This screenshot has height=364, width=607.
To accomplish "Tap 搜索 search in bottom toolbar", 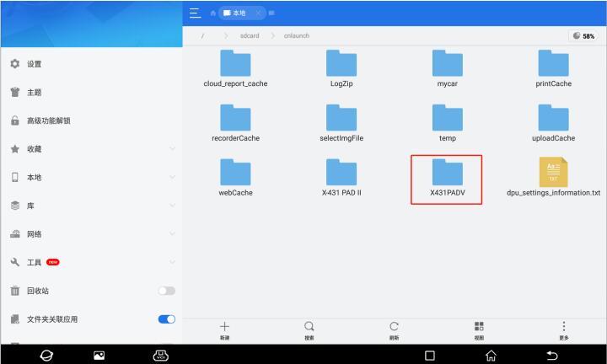I will (x=309, y=331).
